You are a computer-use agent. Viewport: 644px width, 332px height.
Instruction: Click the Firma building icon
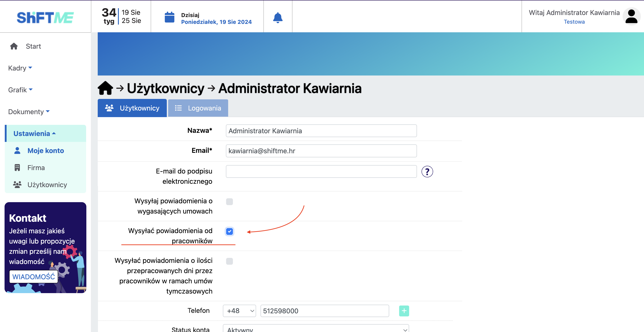pyautogui.click(x=17, y=168)
